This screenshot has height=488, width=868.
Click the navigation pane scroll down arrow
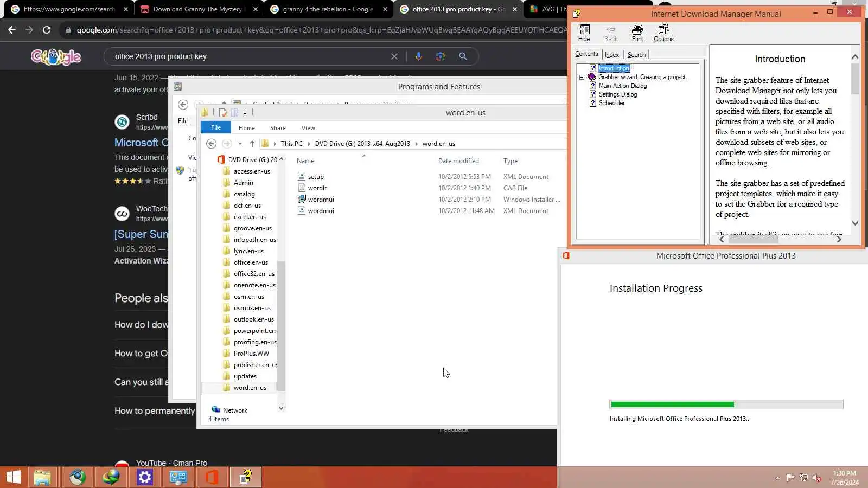[281, 408]
